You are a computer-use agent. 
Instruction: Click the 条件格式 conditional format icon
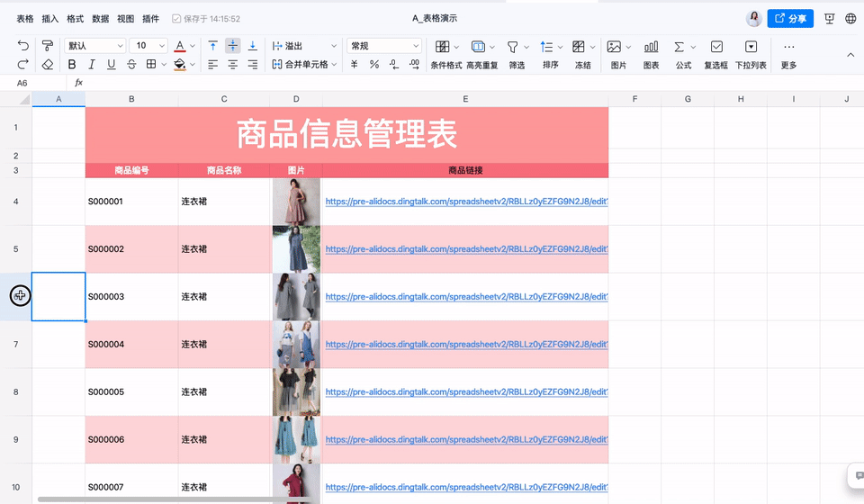click(x=442, y=47)
